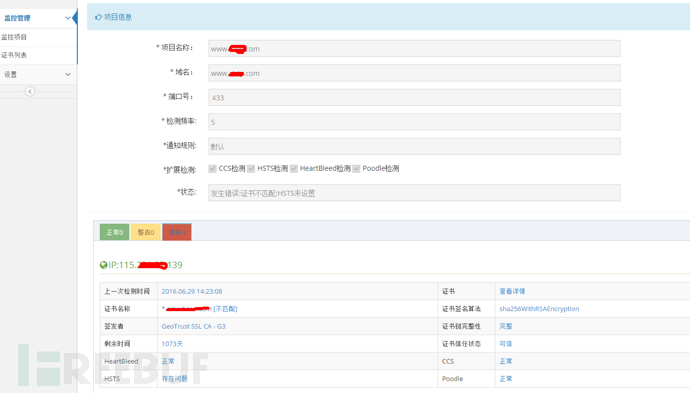The image size is (690, 393).
Task: Click the 证书签名算法 label cell
Action: tap(466, 309)
